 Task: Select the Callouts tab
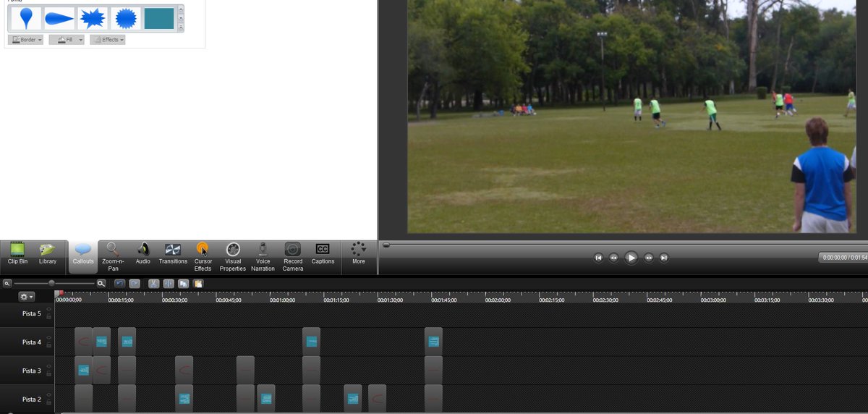pyautogui.click(x=83, y=256)
